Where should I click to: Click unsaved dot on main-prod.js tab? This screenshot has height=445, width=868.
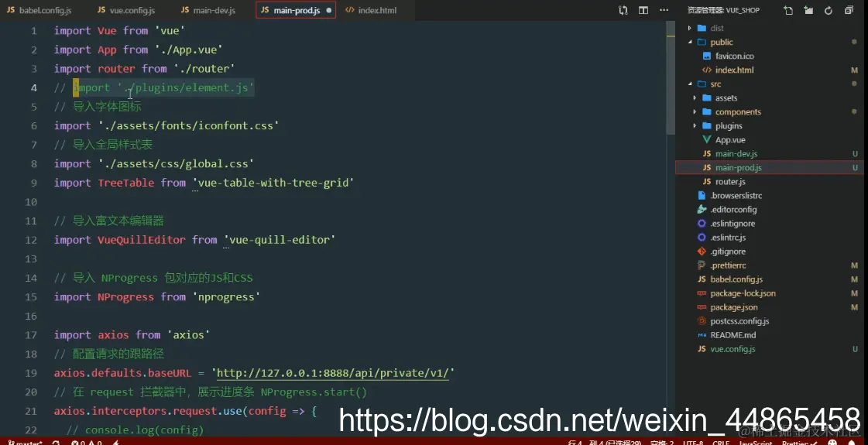point(329,10)
